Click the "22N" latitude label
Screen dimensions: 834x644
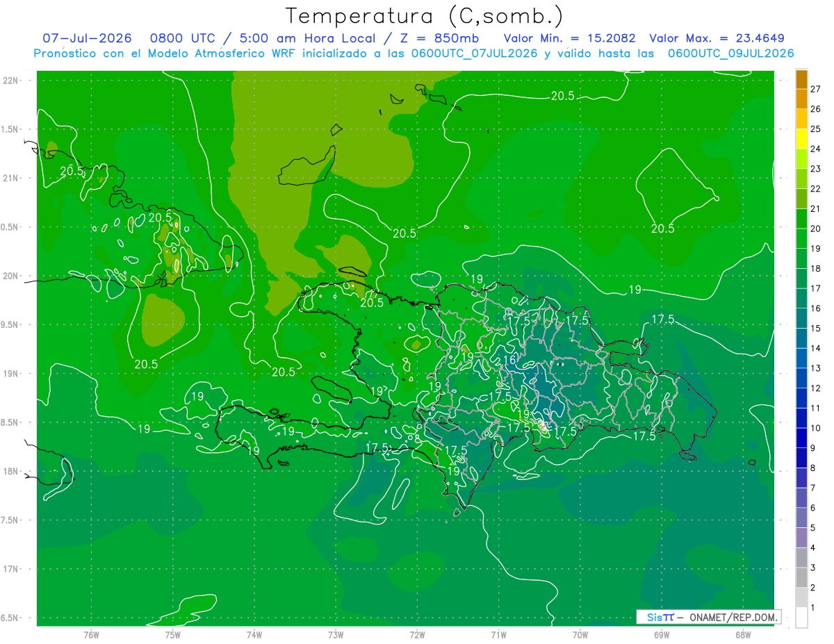(x=12, y=81)
